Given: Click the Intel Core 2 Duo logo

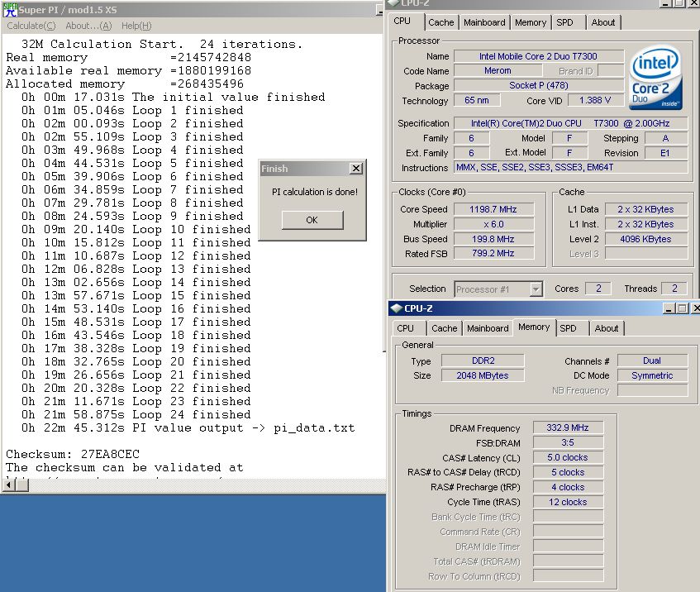Looking at the screenshot, I should [x=656, y=79].
